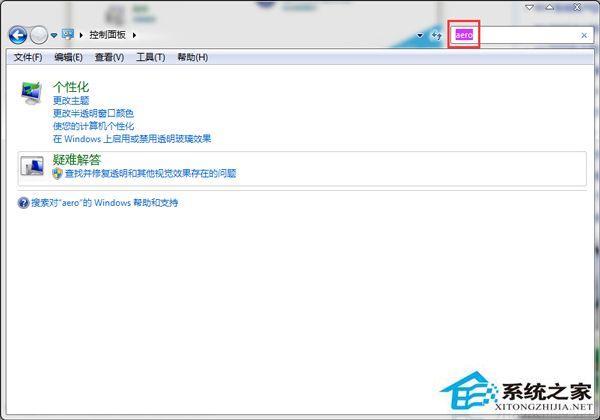600x420 pixels.
Task: Open the 疑难解答 heading
Action: coord(77,160)
